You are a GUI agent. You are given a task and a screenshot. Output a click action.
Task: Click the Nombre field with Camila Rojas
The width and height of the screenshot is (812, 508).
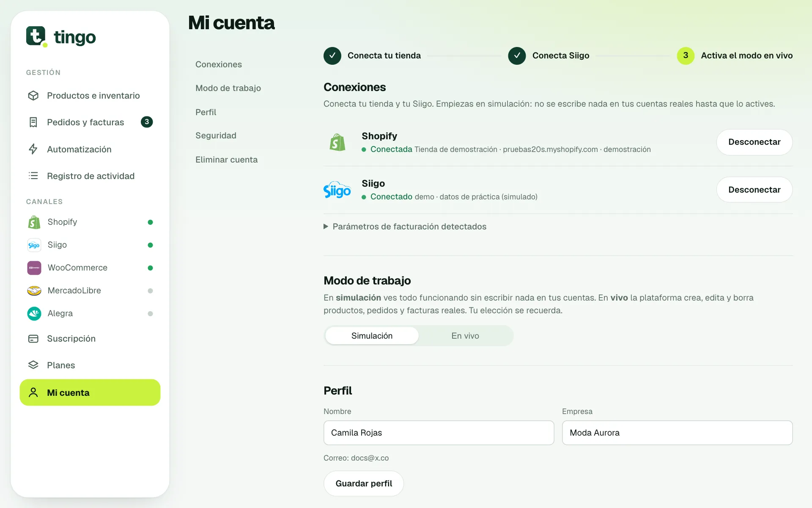(439, 433)
